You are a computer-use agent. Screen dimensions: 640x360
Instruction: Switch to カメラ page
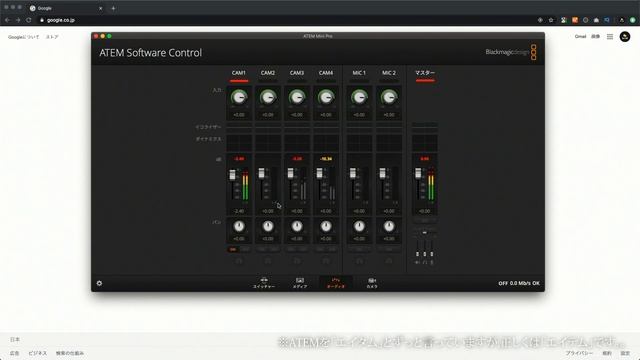click(x=372, y=282)
